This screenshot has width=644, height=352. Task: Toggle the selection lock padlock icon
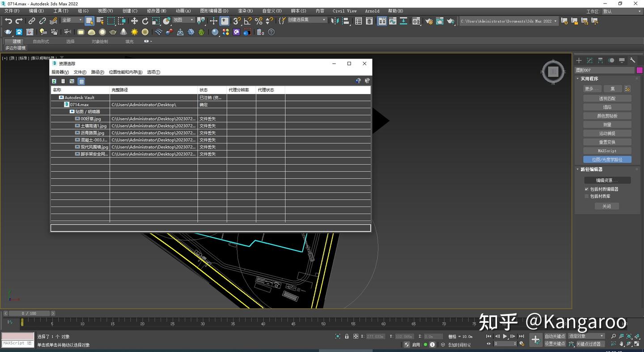point(347,336)
